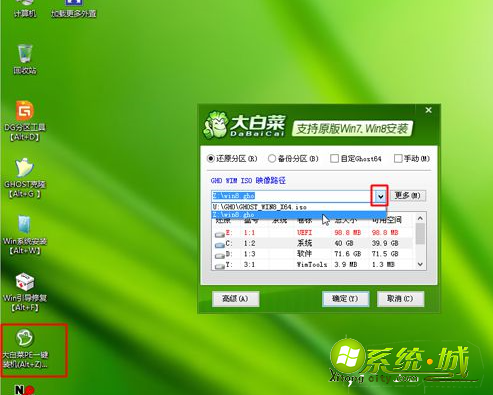Viewport: 493px width, 395px height.
Task: Click the 71.5 GB free space cell
Action: click(385, 254)
